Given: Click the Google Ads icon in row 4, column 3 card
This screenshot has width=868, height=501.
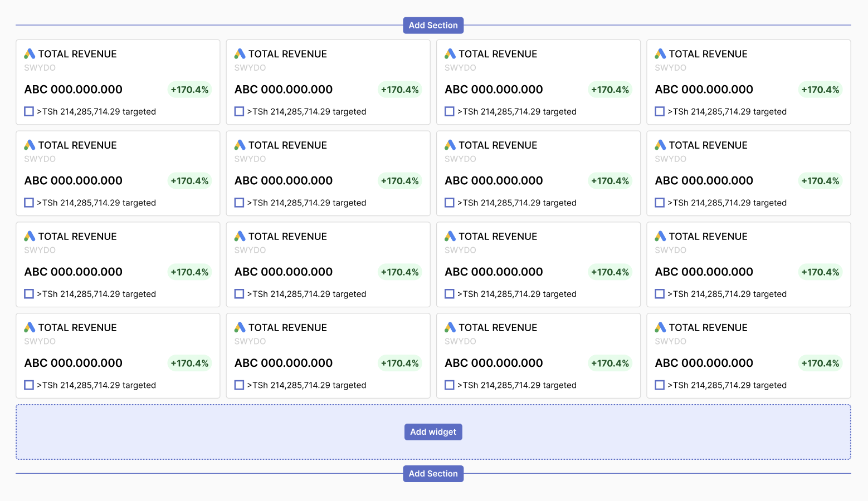Looking at the screenshot, I should 450,327.
